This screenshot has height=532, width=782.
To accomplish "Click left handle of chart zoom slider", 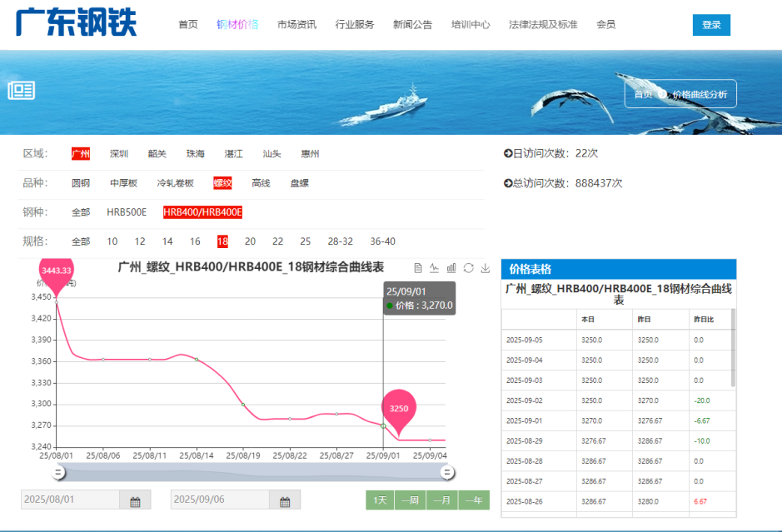I will [58, 473].
